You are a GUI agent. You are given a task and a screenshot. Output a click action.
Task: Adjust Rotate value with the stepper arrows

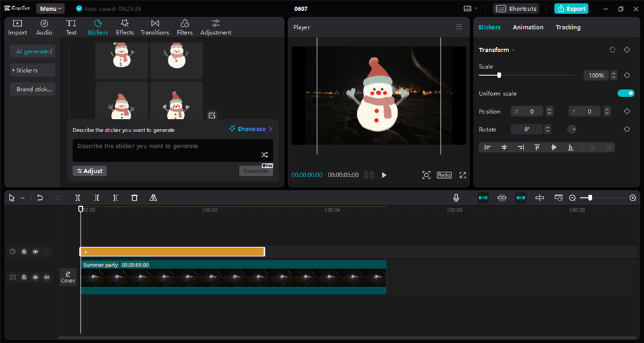(547, 129)
